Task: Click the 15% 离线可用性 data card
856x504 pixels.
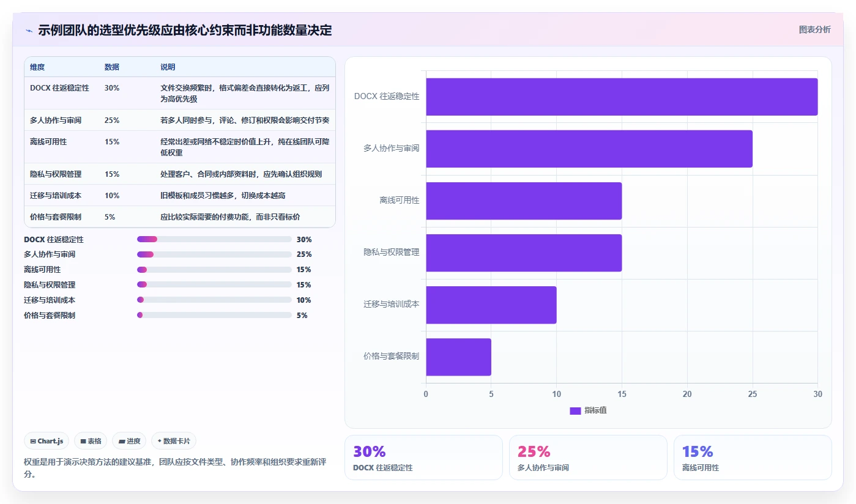Action: tap(753, 458)
